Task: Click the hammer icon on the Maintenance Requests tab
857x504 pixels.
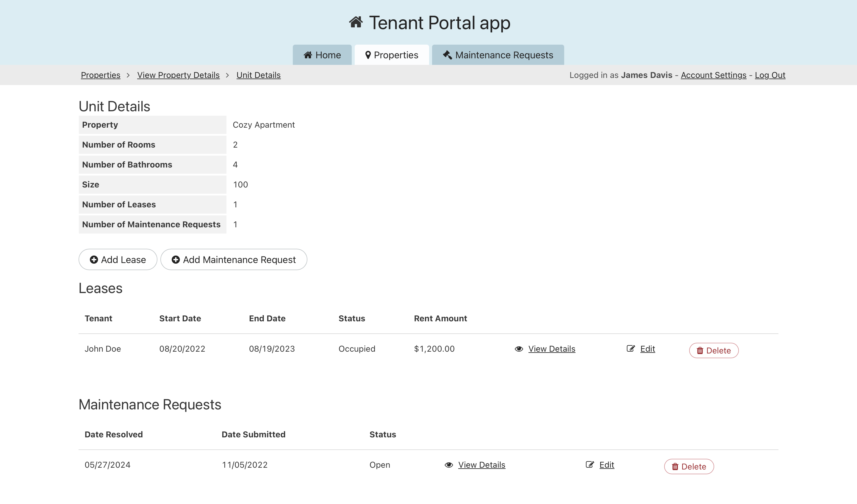Action: click(x=447, y=55)
